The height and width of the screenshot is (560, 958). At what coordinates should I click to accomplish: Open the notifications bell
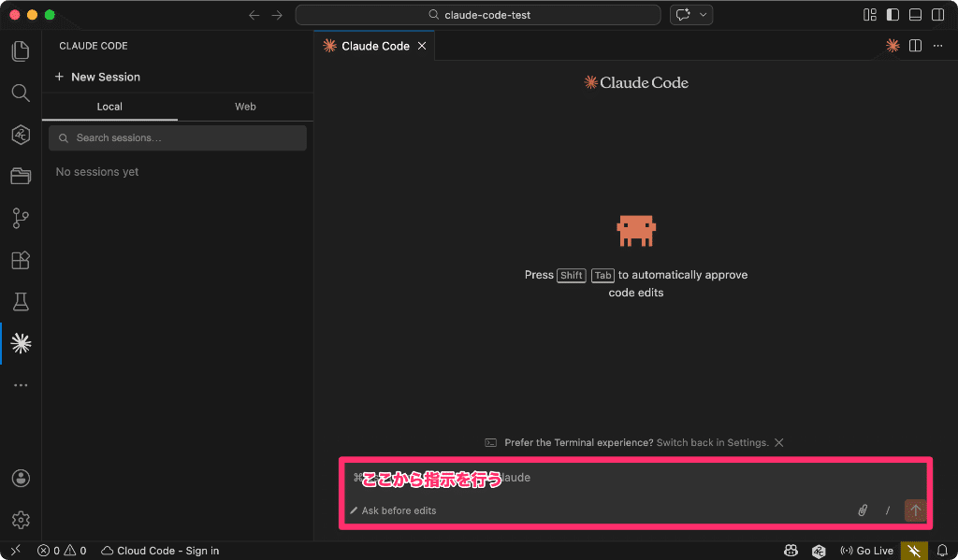942,551
